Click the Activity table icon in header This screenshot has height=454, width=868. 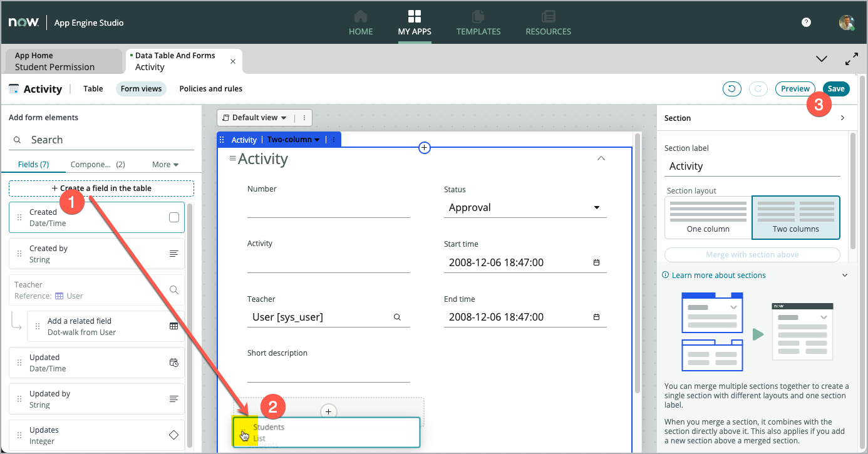click(14, 89)
